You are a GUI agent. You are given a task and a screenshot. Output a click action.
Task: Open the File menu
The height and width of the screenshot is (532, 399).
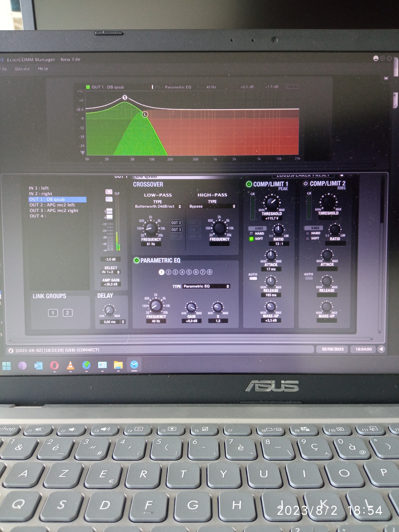tap(3, 69)
